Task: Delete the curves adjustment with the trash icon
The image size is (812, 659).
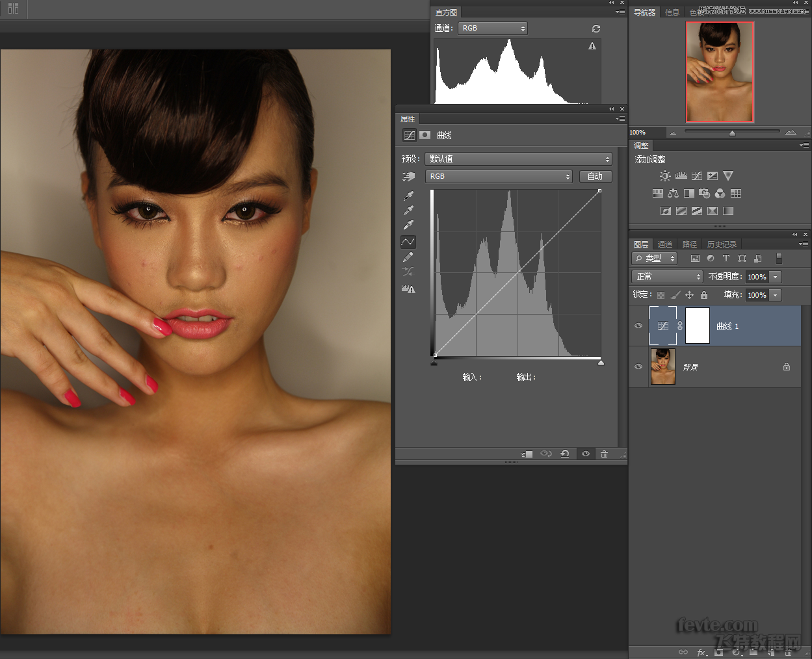Action: [604, 454]
